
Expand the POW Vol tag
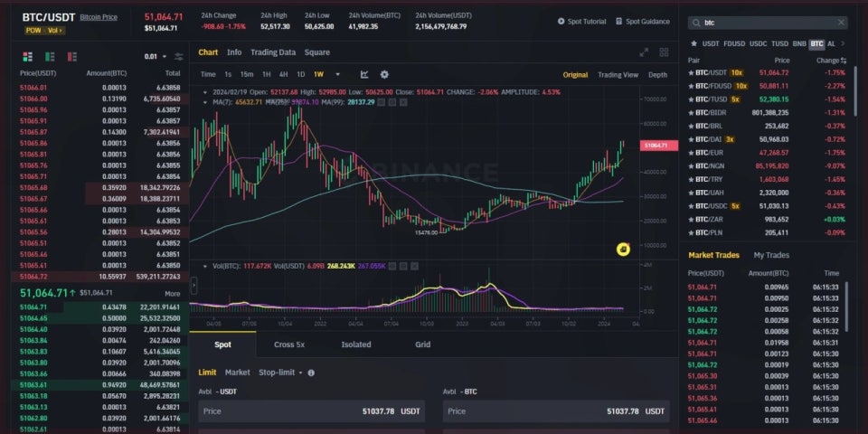click(x=45, y=31)
